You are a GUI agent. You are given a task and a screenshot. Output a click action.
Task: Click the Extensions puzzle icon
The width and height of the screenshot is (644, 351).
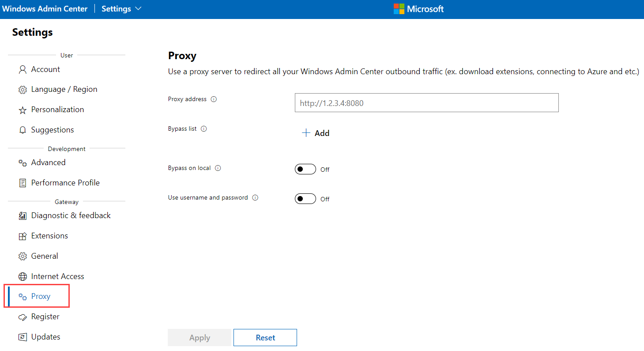point(23,236)
